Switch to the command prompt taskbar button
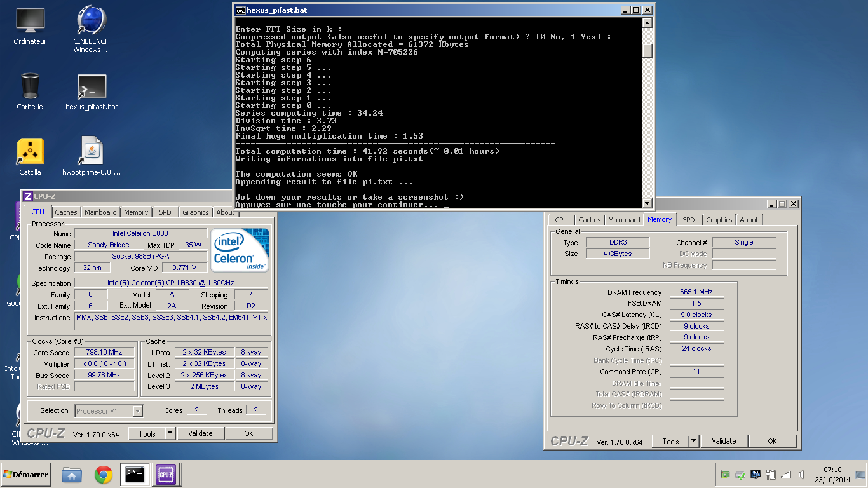Viewport: 868px width, 488px height. [135, 474]
